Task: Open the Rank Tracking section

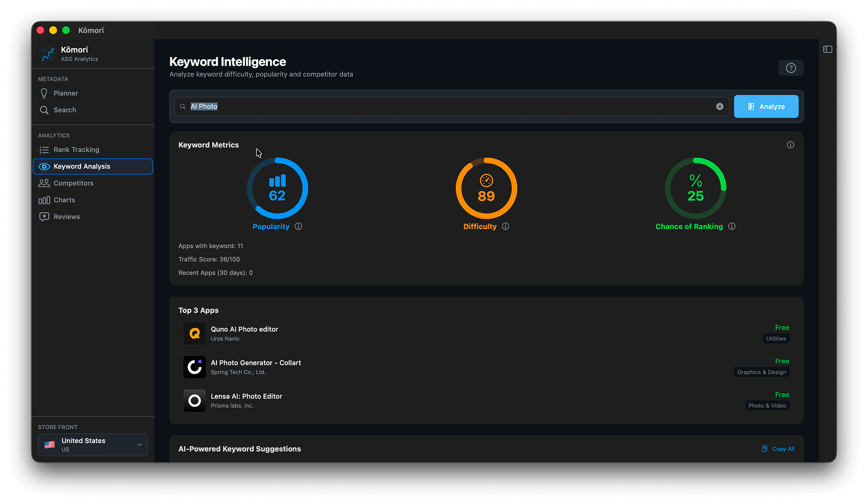Action: [x=76, y=150]
